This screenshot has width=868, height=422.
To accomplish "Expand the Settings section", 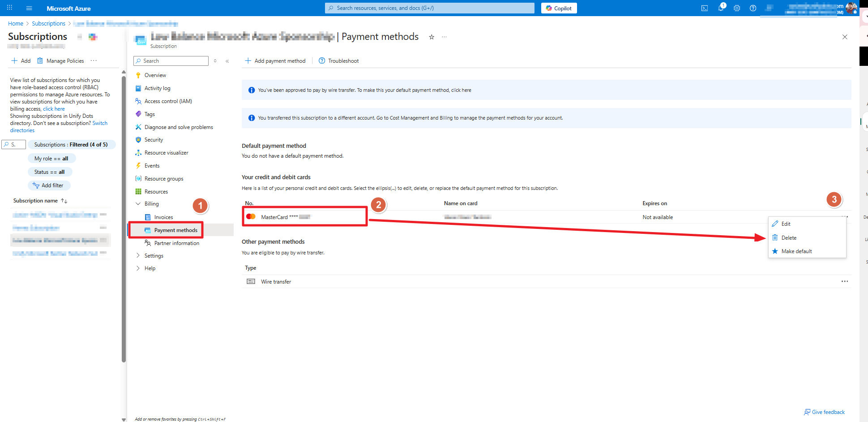I will (x=138, y=255).
